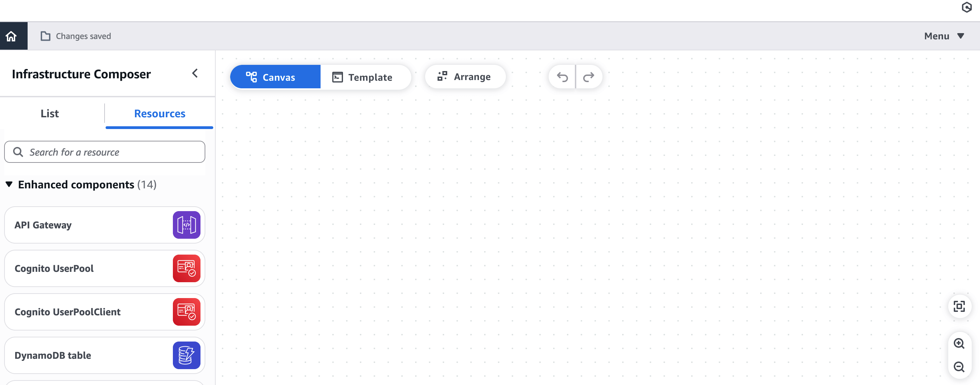980x385 pixels.
Task: Fit canvas to view
Action: coord(959,306)
